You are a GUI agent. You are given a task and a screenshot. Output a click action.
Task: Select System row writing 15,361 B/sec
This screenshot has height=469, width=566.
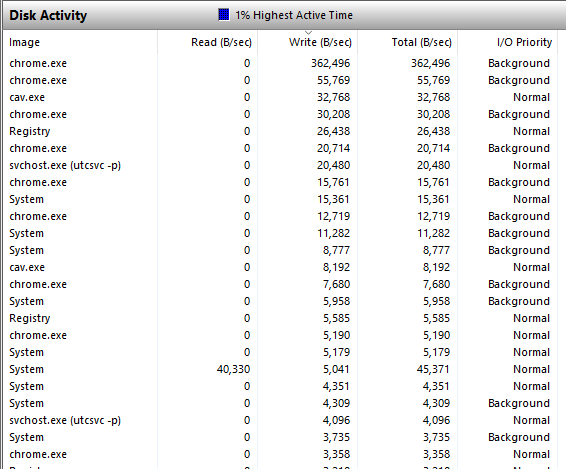click(280, 199)
